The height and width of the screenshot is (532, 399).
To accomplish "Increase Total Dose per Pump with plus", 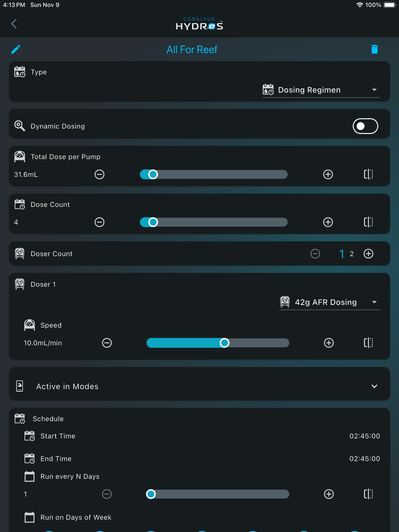I will tap(328, 174).
